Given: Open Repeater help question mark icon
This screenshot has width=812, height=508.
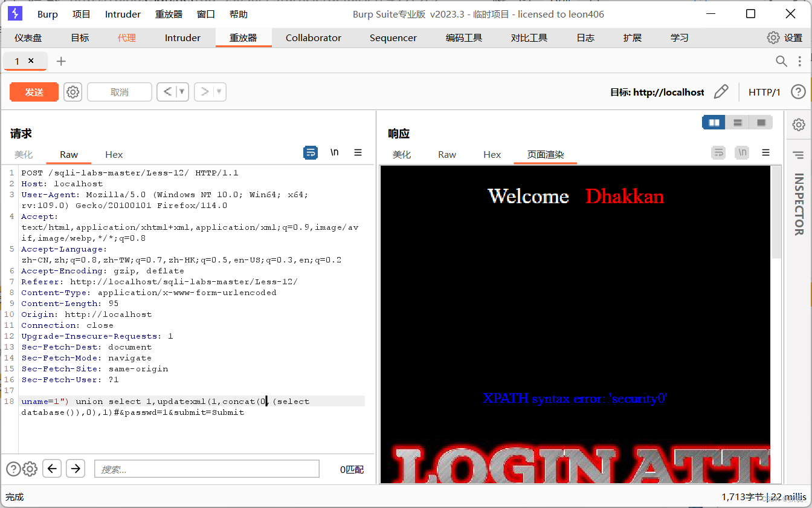Looking at the screenshot, I should 798,92.
